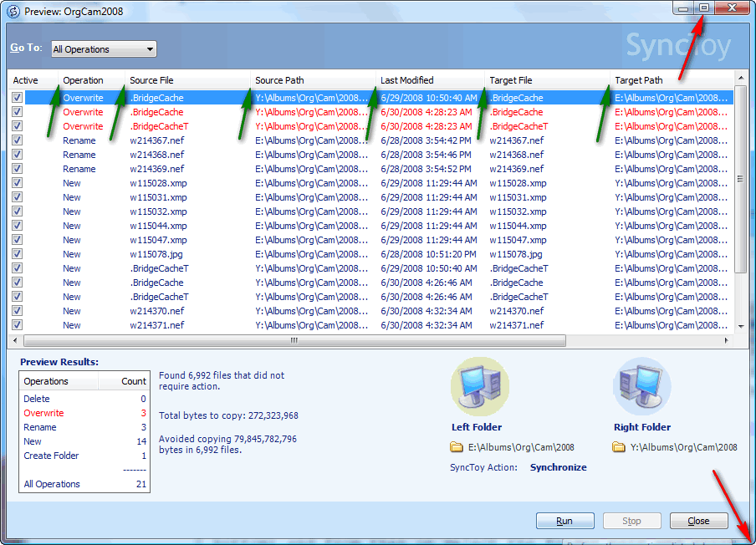
Task: Click the 6/28/2008 3:54:46 PM date cell
Action: [x=427, y=155]
